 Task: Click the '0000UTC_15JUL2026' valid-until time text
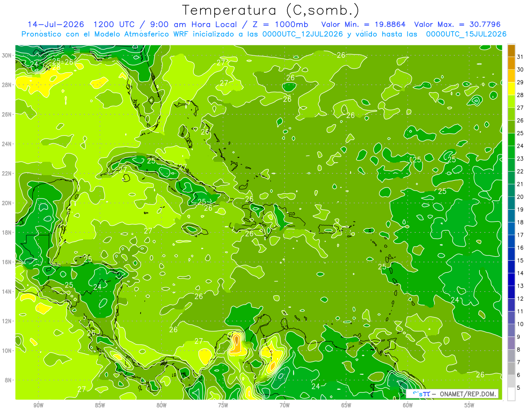[x=466, y=34]
